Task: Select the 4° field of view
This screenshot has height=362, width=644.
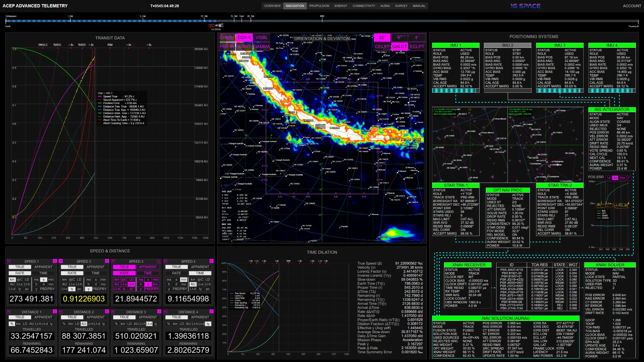Action: [x=417, y=38]
